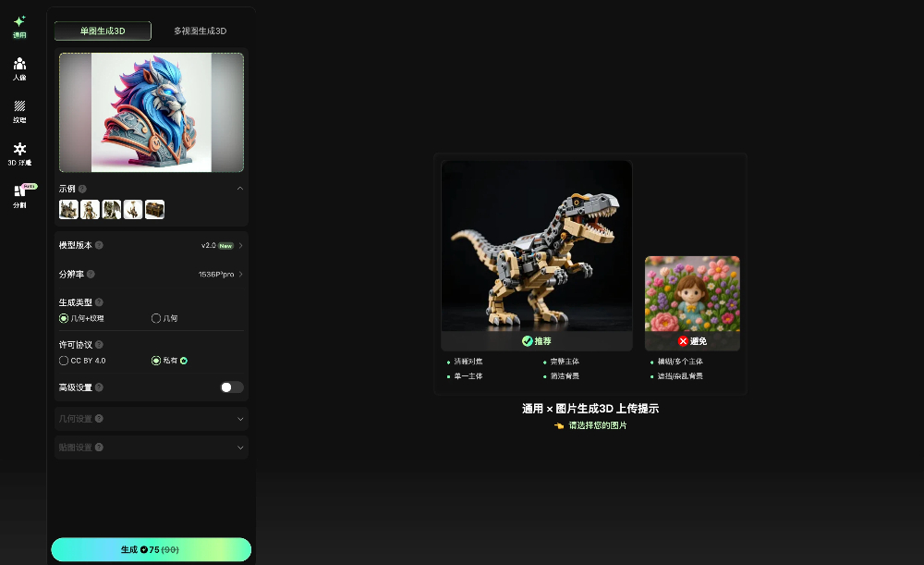This screenshot has width=924, height=565.
Task: Click the 模型版本 help question mark icon
Action: click(101, 245)
